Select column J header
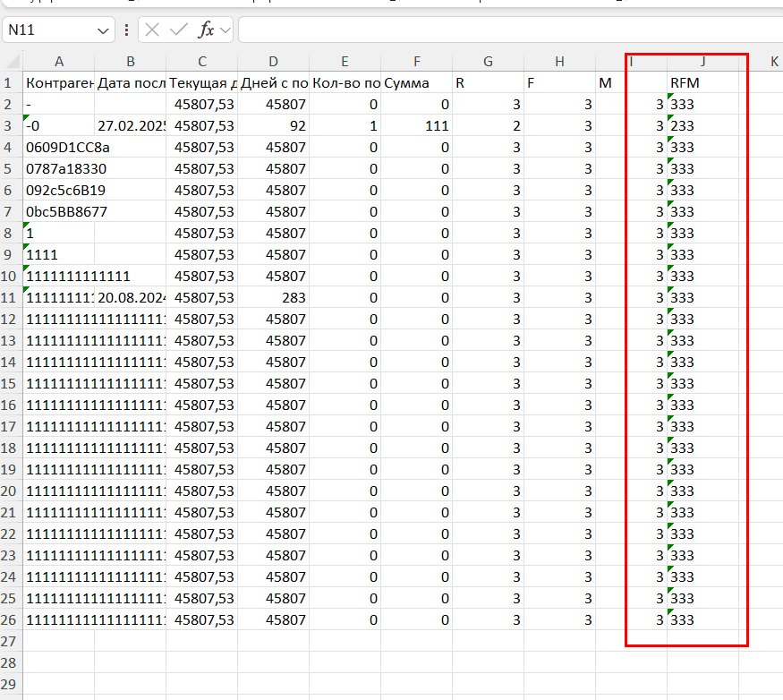The width and height of the screenshot is (783, 700). click(702, 62)
